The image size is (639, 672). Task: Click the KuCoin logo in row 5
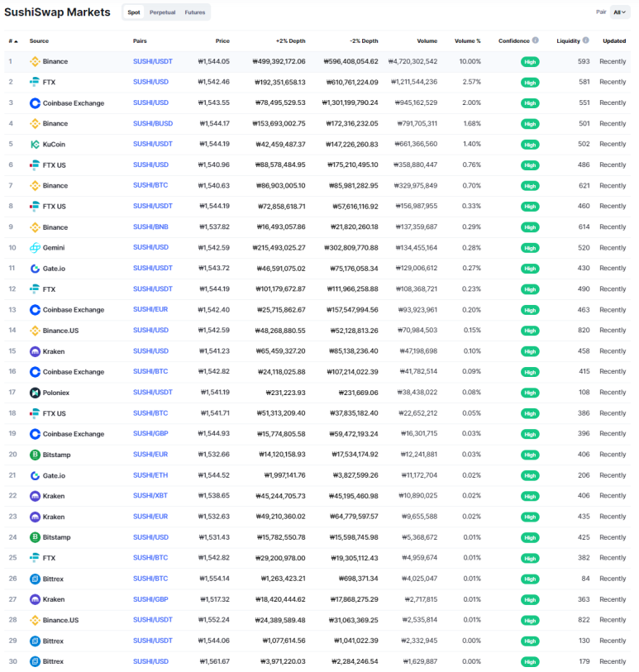(35, 145)
